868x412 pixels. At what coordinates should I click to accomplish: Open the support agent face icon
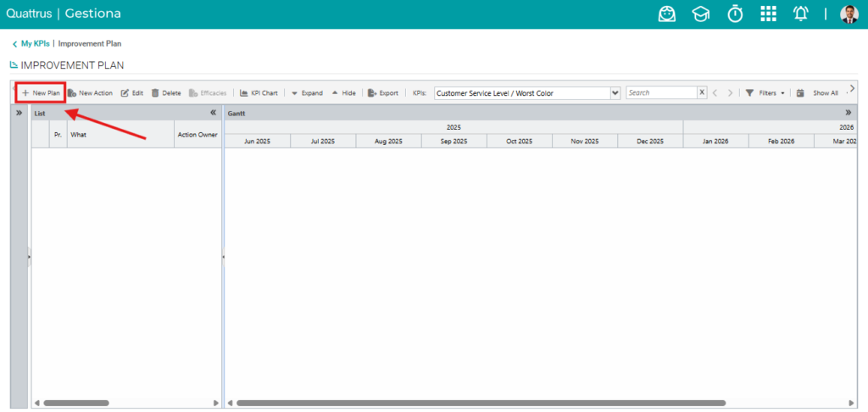[667, 14]
